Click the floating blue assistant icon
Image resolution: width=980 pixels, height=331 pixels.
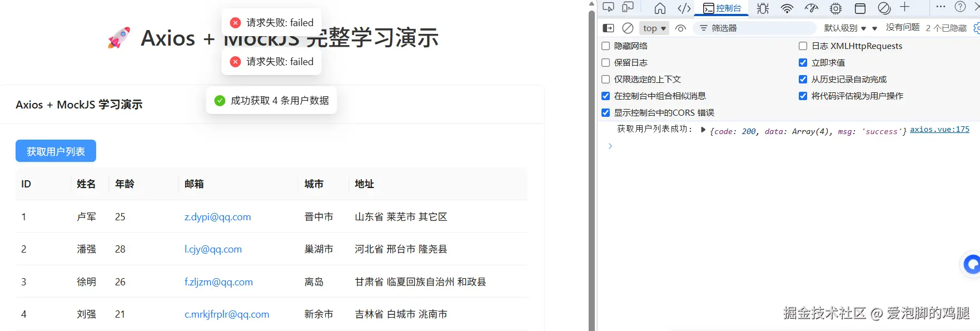971,264
